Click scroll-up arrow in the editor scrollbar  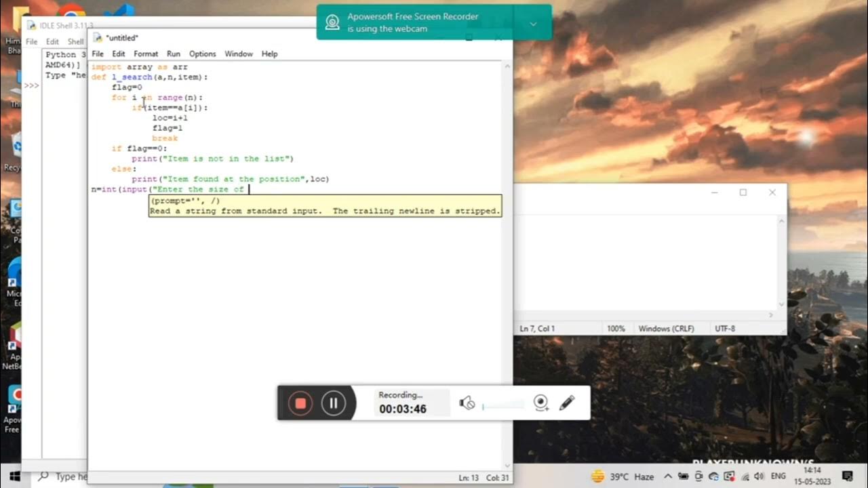coord(508,66)
